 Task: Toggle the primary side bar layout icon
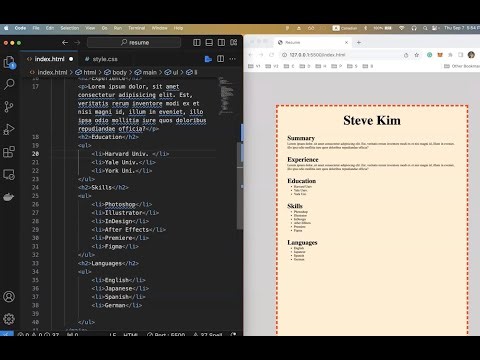(197, 43)
